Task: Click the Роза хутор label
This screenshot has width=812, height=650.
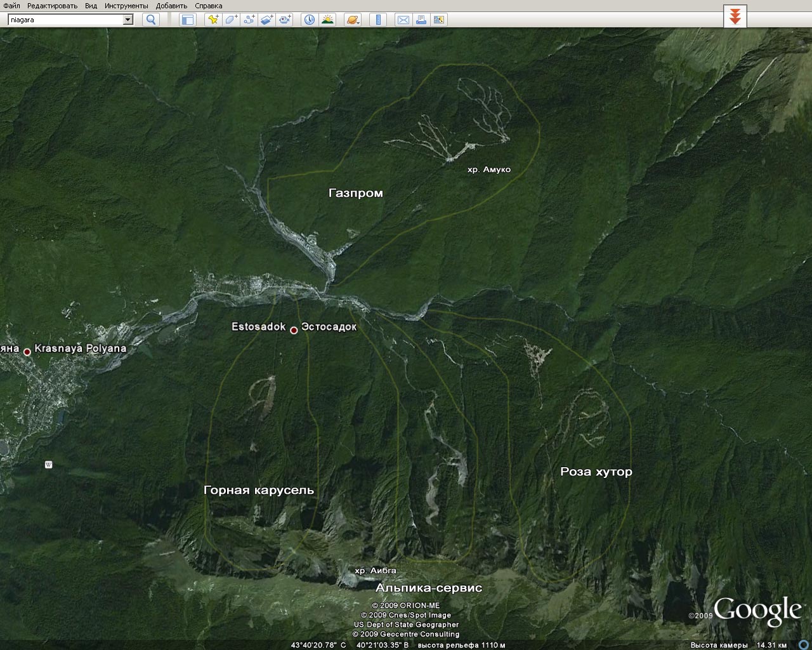Action: point(596,472)
